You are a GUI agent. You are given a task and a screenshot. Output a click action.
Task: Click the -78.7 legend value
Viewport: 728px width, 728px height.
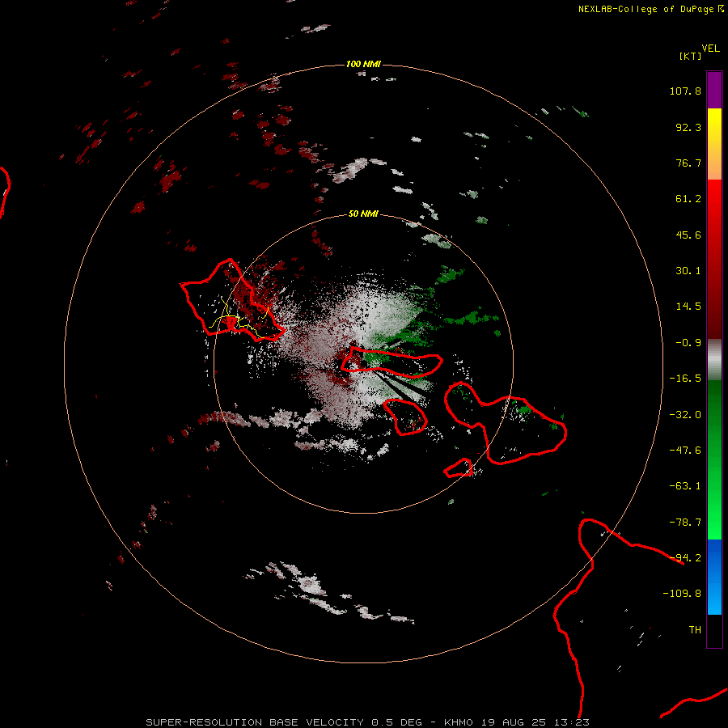(685, 523)
